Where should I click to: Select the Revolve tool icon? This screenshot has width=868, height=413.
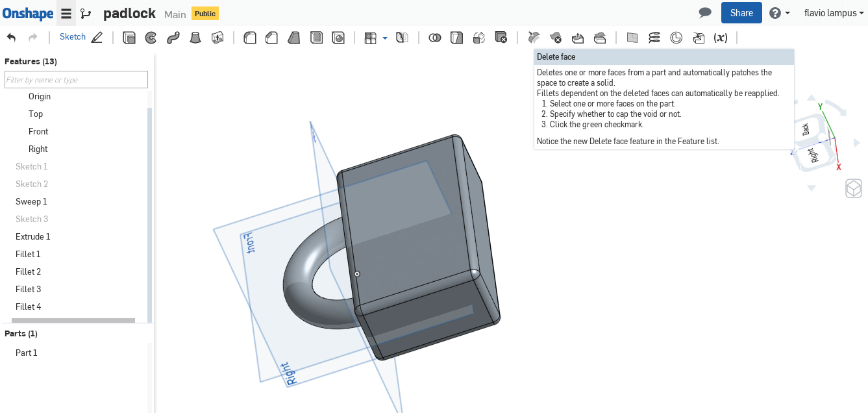click(x=151, y=38)
